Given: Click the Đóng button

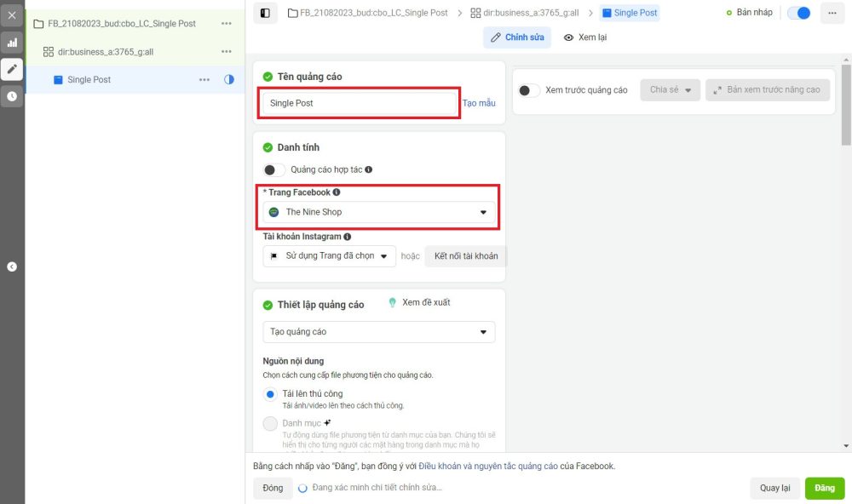Looking at the screenshot, I should [x=273, y=488].
